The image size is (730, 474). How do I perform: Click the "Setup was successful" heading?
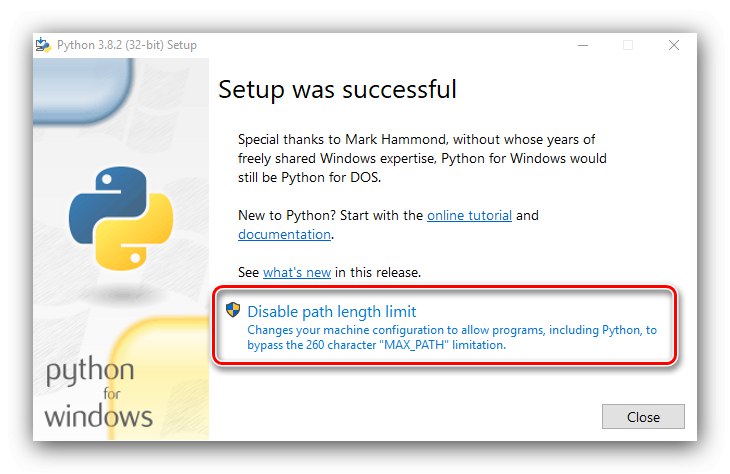337,90
